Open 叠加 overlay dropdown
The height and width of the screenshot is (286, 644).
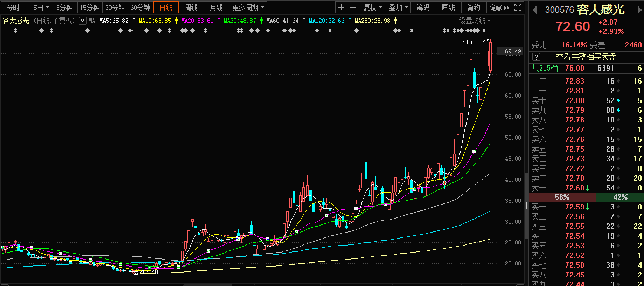click(x=398, y=8)
